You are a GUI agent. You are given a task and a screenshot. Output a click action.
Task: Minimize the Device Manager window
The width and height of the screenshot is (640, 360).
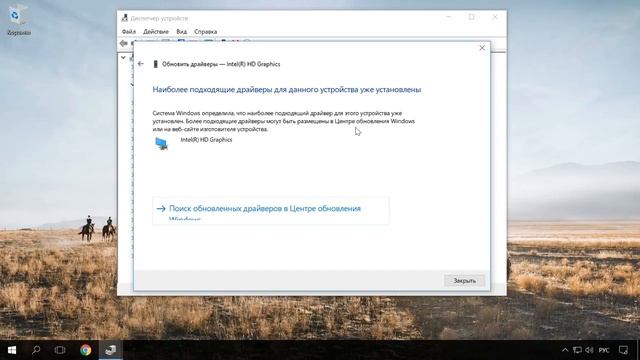point(449,17)
